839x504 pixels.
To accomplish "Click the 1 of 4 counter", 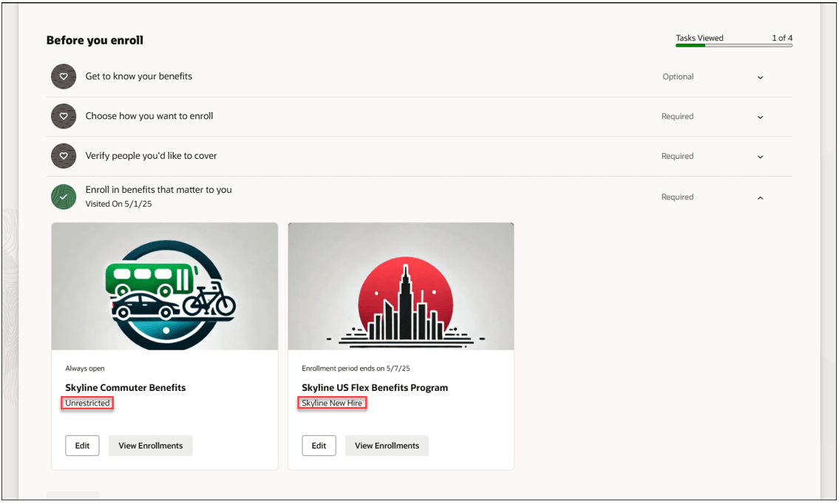I will 782,38.
